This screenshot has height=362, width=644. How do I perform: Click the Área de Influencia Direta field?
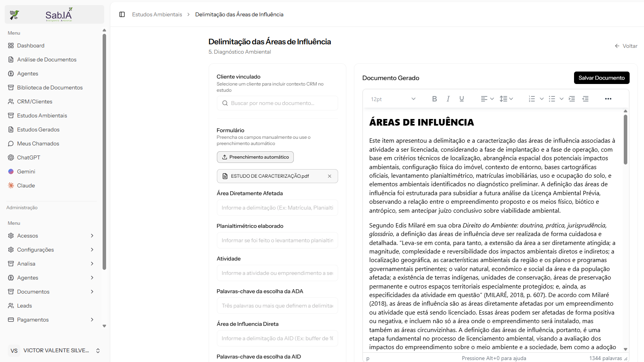tap(277, 338)
